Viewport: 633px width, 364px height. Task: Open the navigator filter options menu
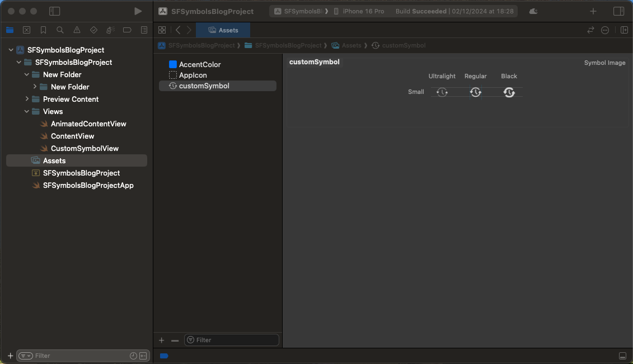[x=26, y=356]
